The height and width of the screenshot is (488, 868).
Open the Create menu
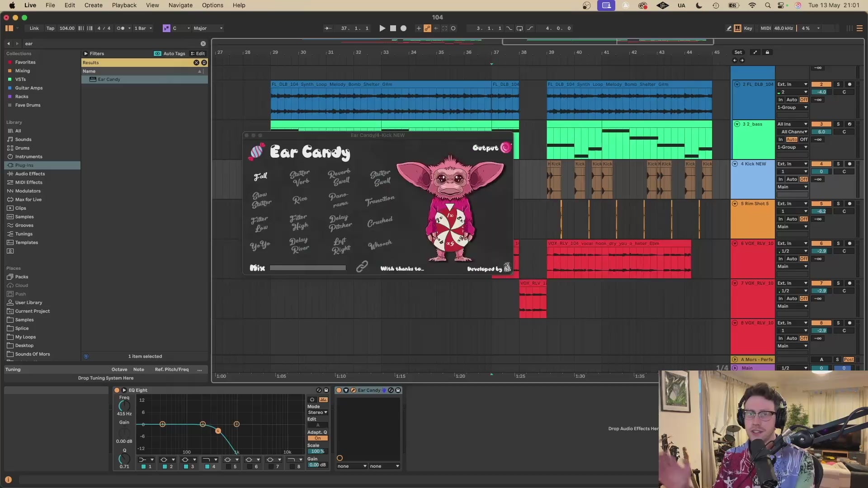(94, 5)
